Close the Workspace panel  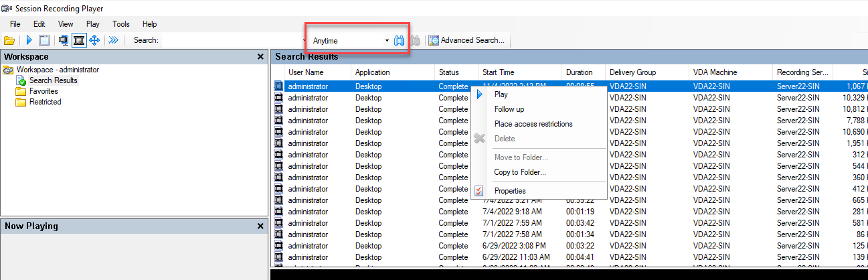pos(260,57)
